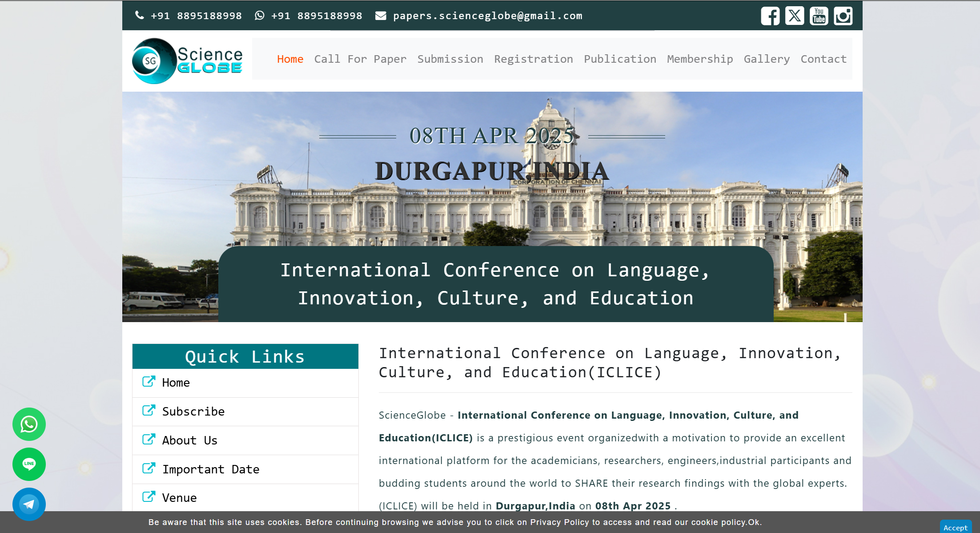
Task: Click the external-link icon beside Venue
Action: tap(149, 497)
